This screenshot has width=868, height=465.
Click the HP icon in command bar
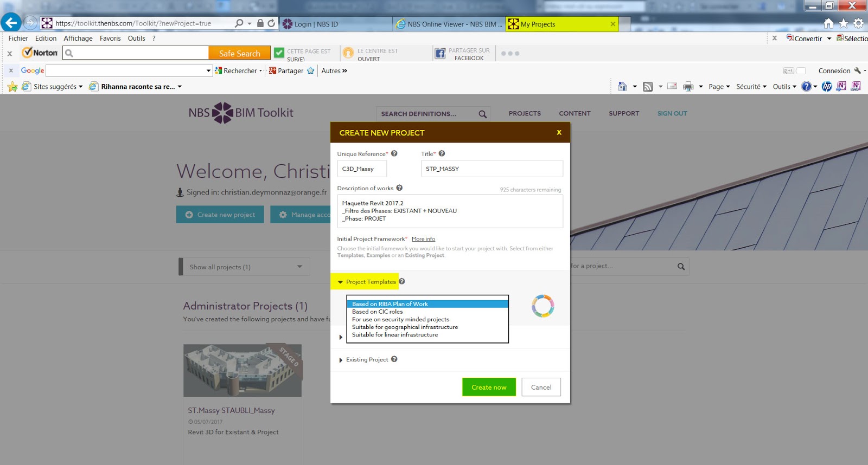click(827, 86)
